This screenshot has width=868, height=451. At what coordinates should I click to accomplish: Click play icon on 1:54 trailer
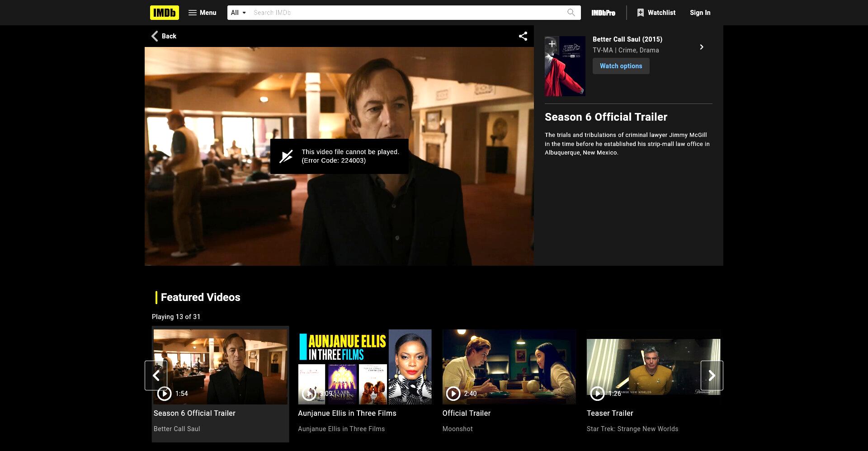164,394
